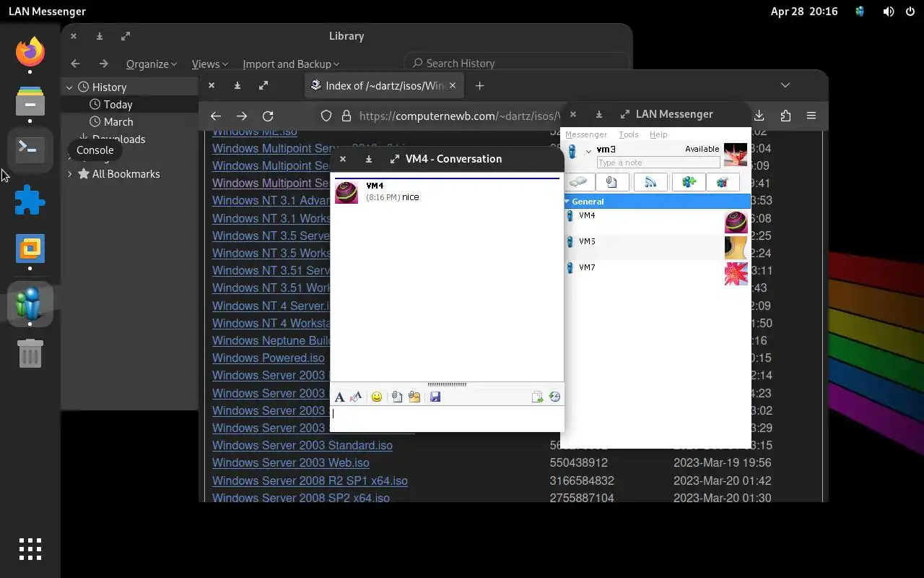
Task: Open Windows Server 2008 R2 SP1 x64.iso link
Action: [x=310, y=480]
